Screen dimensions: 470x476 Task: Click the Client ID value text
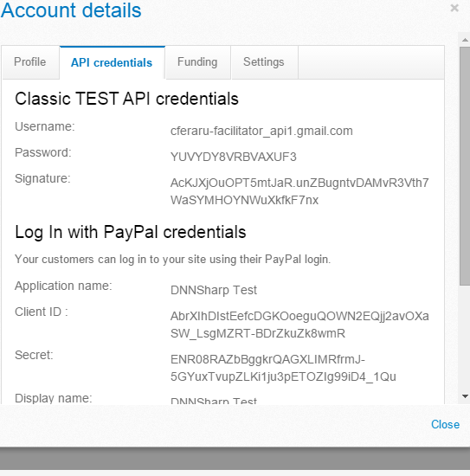click(x=299, y=325)
